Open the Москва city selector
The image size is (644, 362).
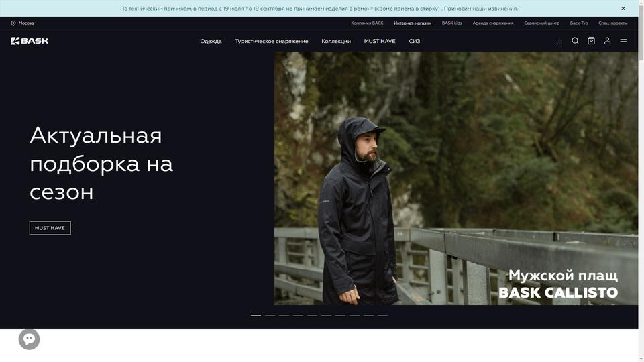[22, 23]
